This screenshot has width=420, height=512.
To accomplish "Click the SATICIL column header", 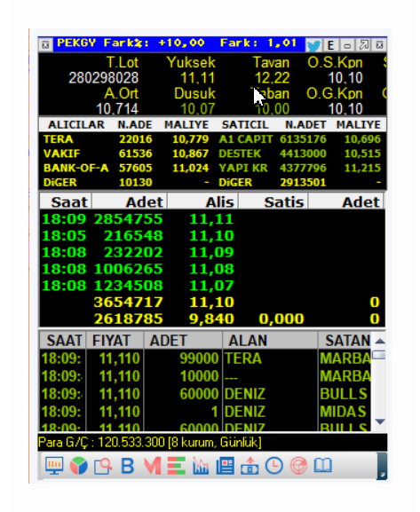I will (245, 125).
